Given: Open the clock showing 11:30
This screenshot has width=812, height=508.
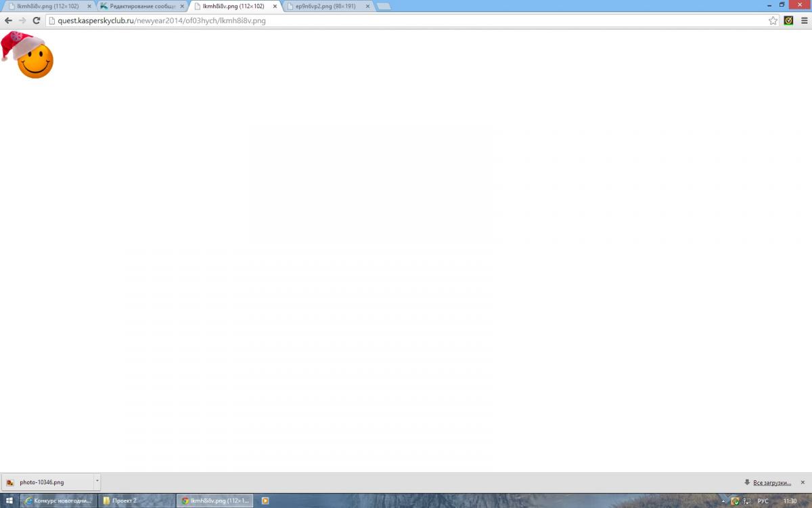Looking at the screenshot, I should coord(790,501).
